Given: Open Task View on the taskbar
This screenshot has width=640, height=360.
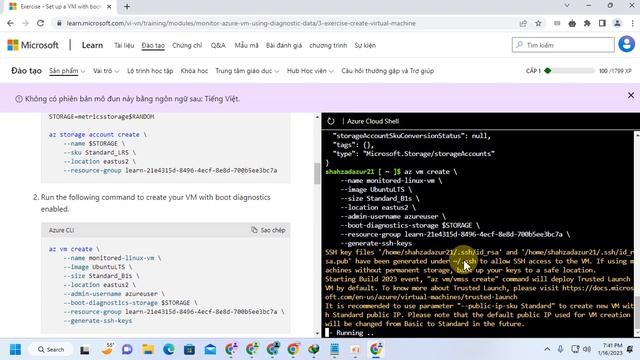Looking at the screenshot, I should (84, 349).
